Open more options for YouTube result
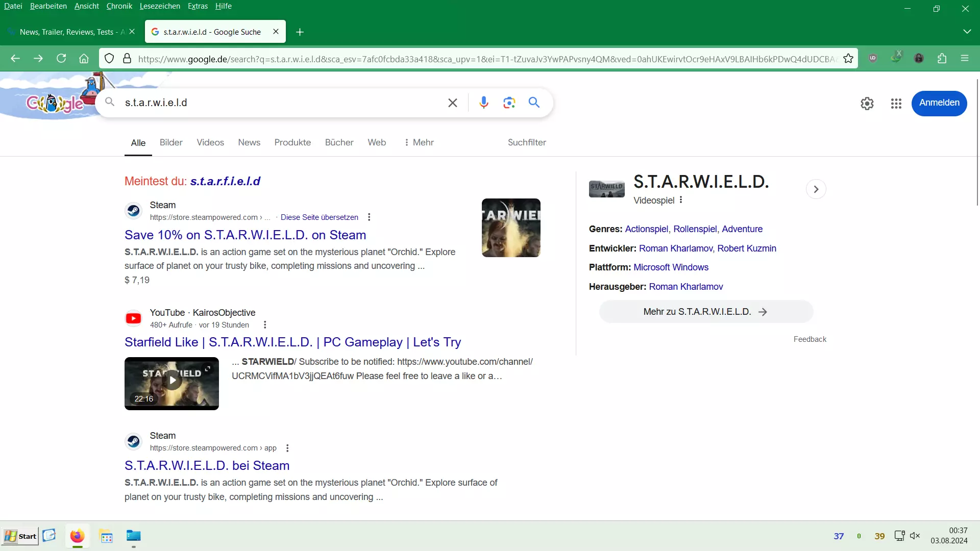The width and height of the screenshot is (980, 551). tap(265, 325)
